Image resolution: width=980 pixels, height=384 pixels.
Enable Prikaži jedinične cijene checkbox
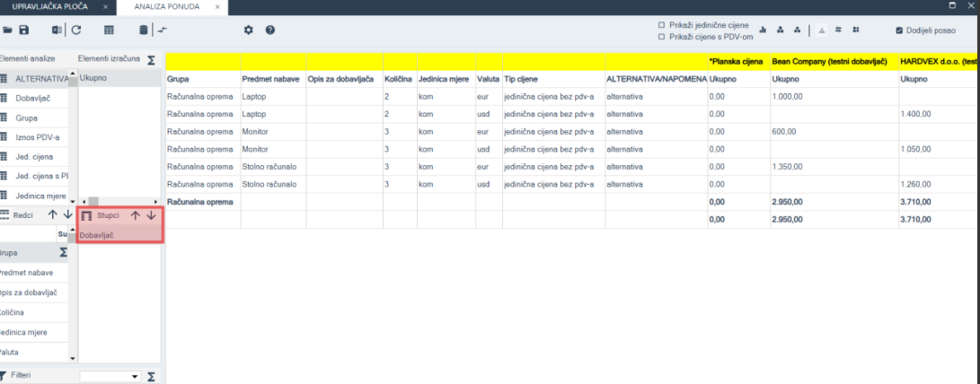[x=662, y=25]
